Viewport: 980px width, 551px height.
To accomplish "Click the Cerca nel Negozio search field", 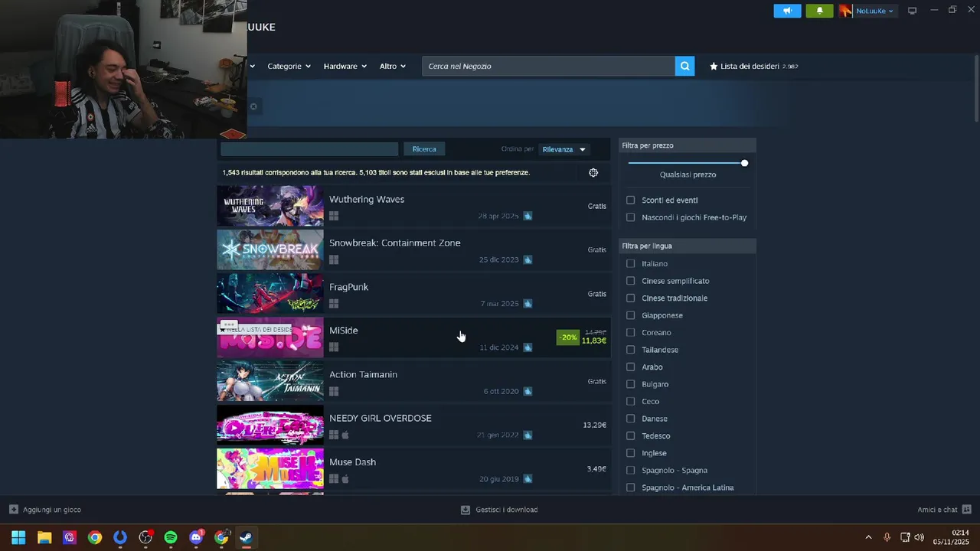I will click(x=548, y=66).
